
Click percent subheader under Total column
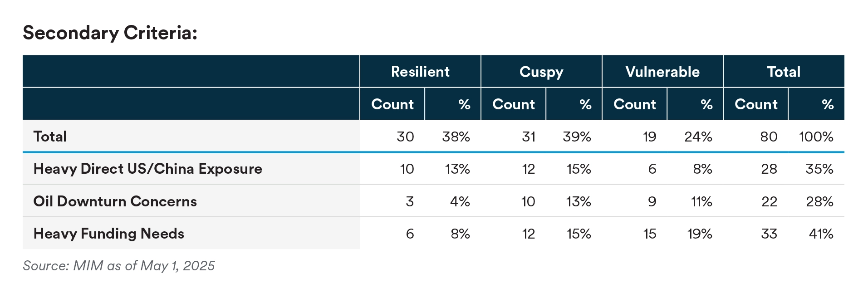(828, 104)
